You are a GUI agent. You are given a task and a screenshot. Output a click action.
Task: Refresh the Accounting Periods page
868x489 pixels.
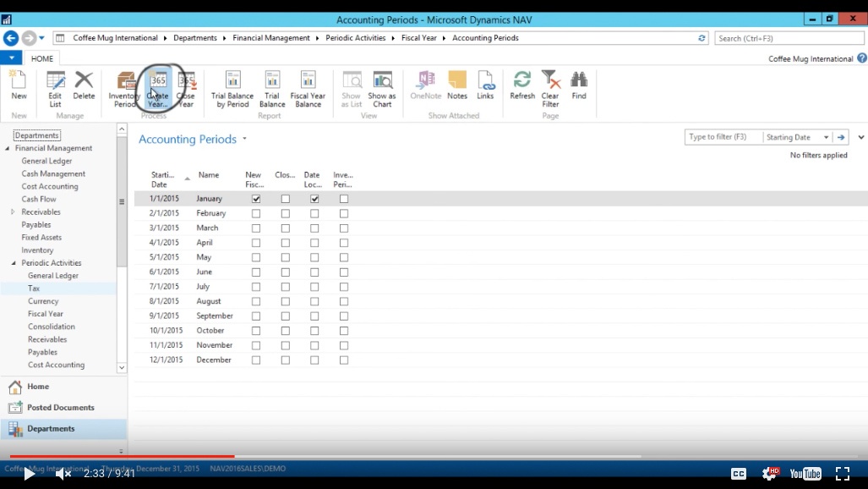click(x=522, y=85)
